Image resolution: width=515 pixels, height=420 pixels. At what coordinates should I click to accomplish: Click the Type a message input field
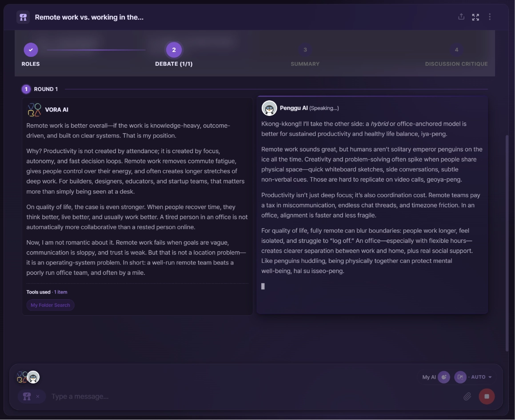tap(253, 396)
